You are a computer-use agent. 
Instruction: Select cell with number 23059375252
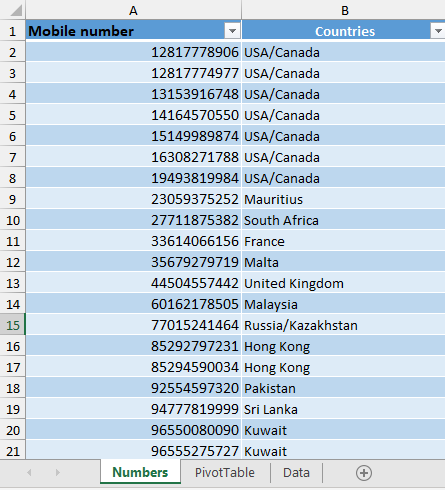coord(133,199)
